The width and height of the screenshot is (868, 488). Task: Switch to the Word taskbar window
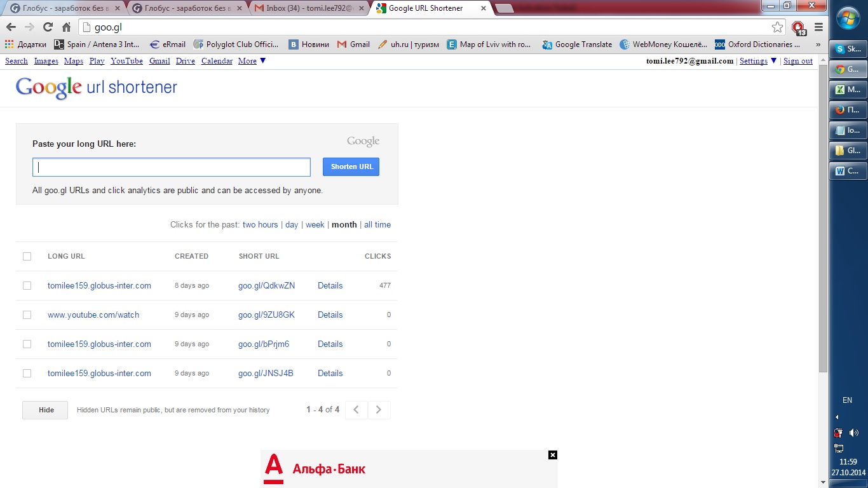coord(848,171)
